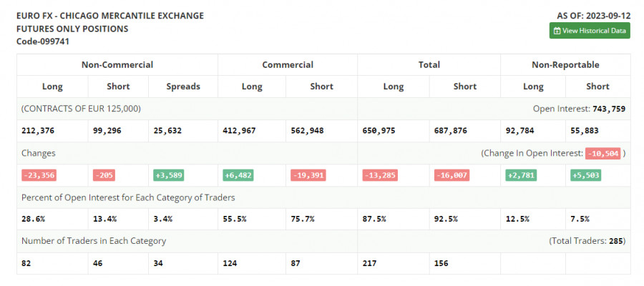Click the Spreads column header

(x=182, y=87)
